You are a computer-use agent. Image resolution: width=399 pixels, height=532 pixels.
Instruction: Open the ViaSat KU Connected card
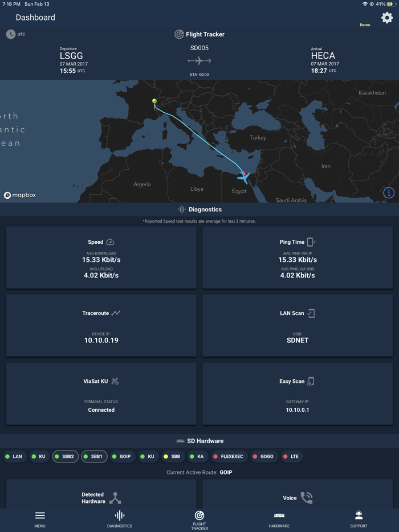[101, 394]
